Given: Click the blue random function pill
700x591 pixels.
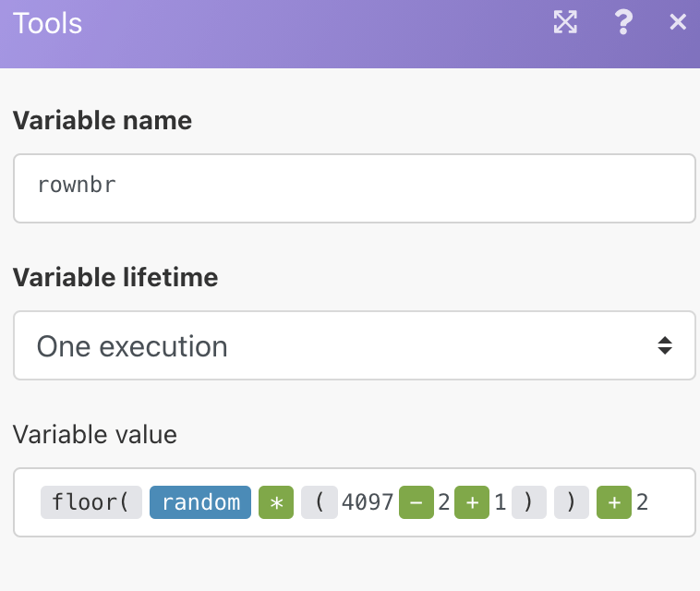Looking at the screenshot, I should tap(200, 502).
